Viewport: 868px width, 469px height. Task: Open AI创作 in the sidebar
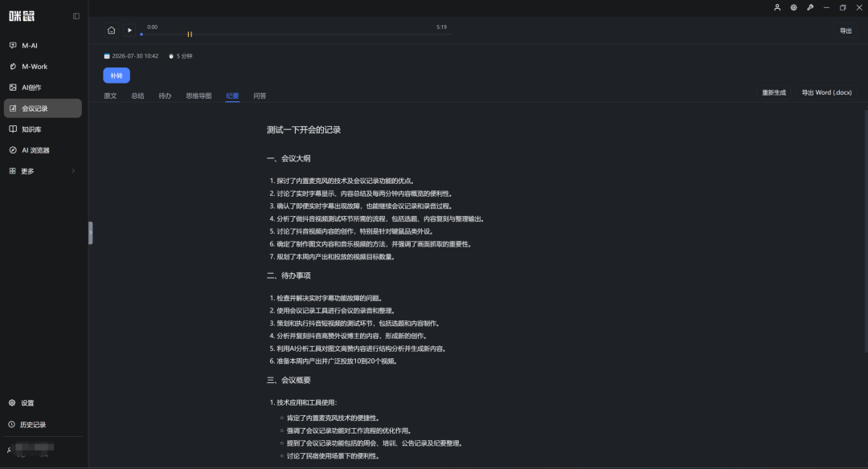(x=43, y=88)
